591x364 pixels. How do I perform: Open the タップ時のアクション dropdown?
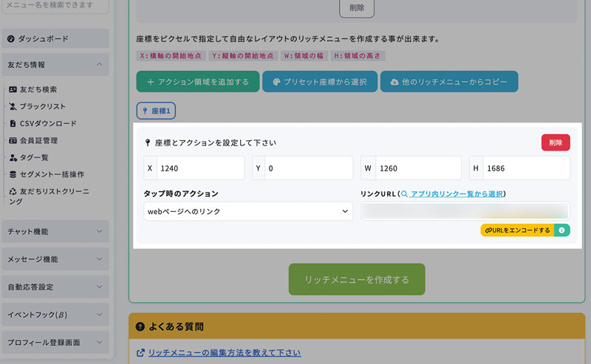(x=248, y=211)
